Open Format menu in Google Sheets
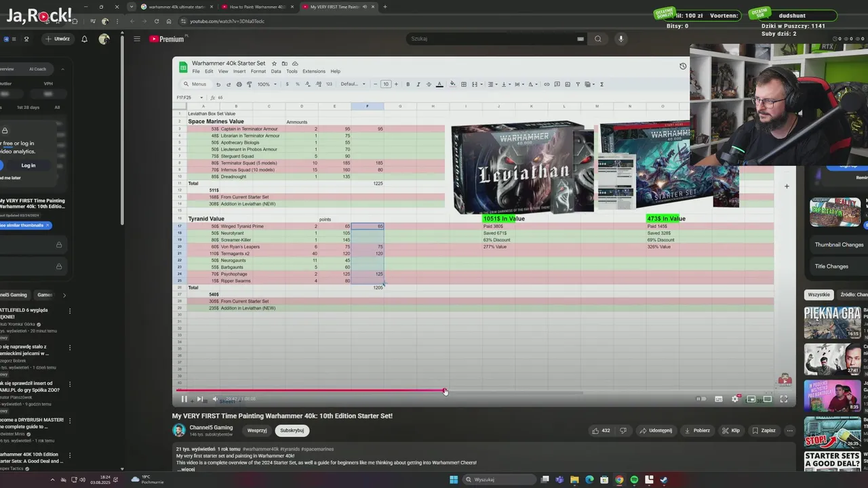868x488 pixels. point(258,71)
